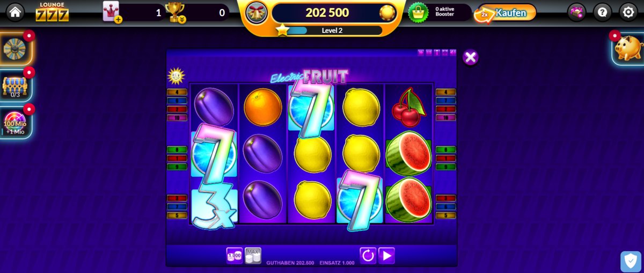
Task: Open the gold trophy leaderboard
Action: click(x=175, y=12)
